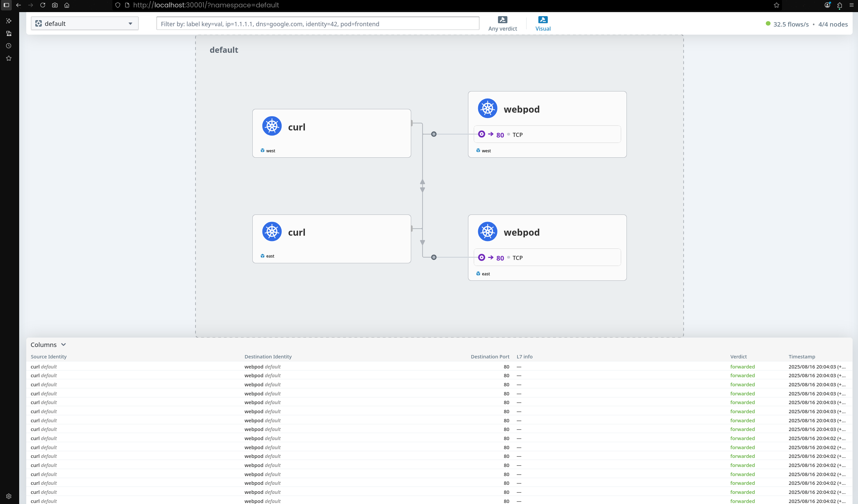Go to browser home page
The image size is (858, 504).
coord(67,5)
